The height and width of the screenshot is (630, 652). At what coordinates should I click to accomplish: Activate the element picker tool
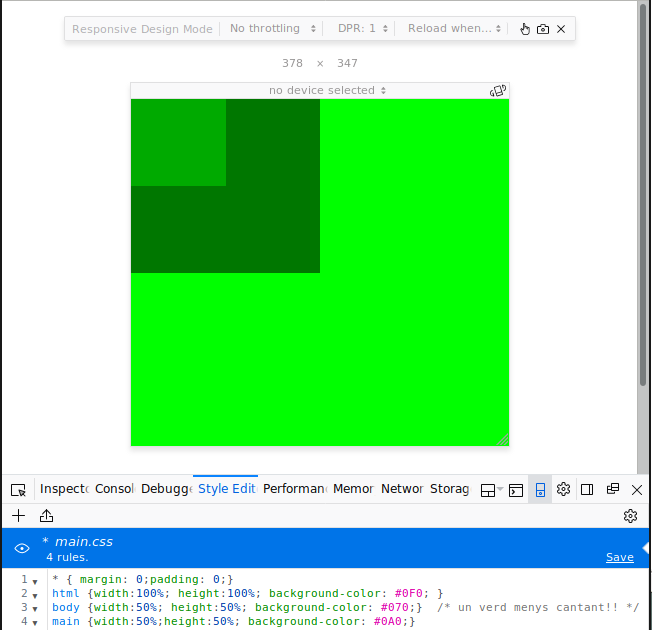(x=18, y=490)
